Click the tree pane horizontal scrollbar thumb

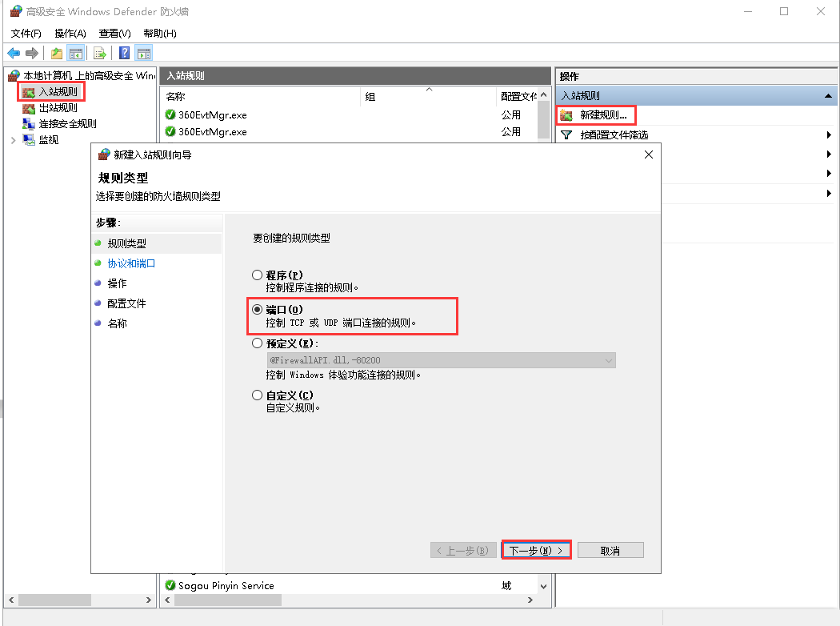click(54, 600)
